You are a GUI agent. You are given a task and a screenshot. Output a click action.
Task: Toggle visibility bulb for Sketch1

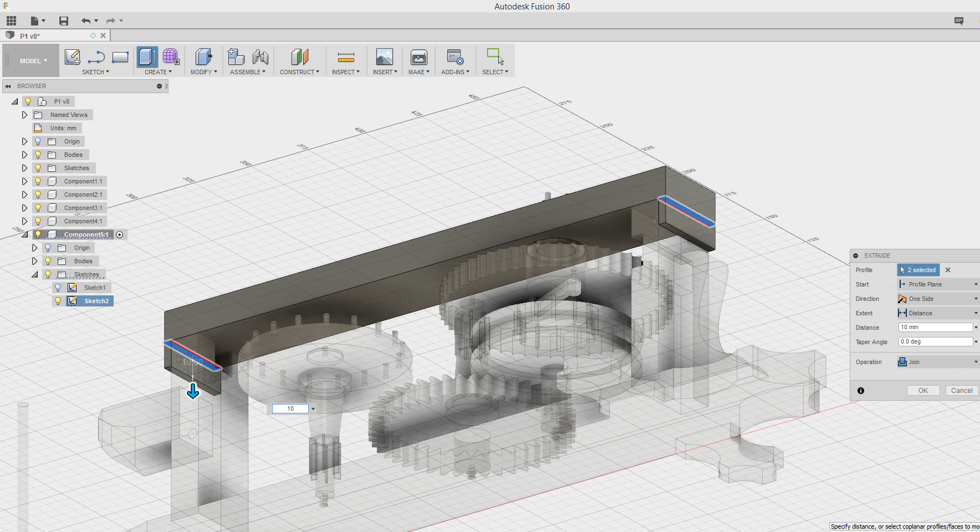(x=58, y=288)
